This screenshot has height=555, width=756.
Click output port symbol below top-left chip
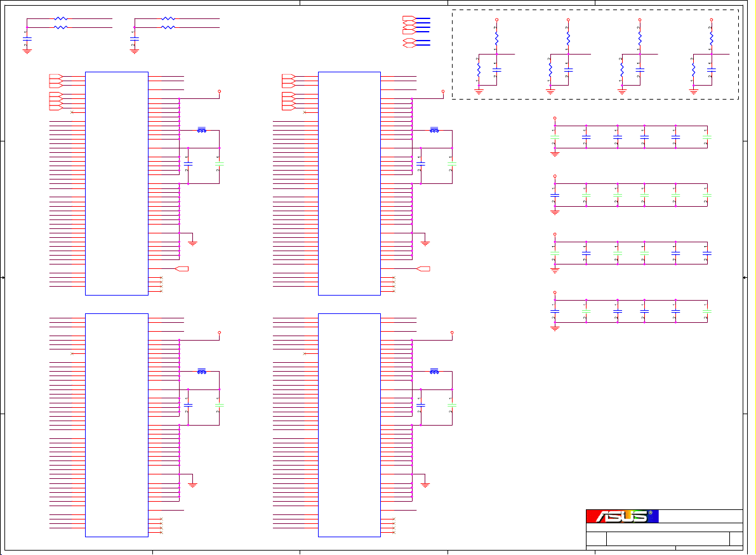coord(182,269)
